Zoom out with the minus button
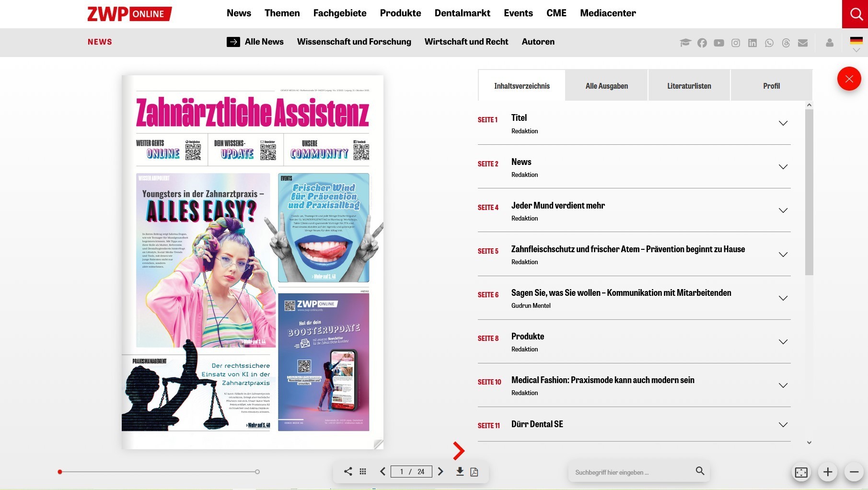This screenshot has height=490, width=868. (854, 472)
